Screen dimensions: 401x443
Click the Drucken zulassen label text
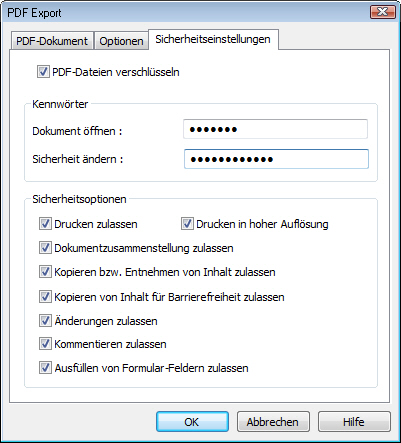(x=96, y=224)
